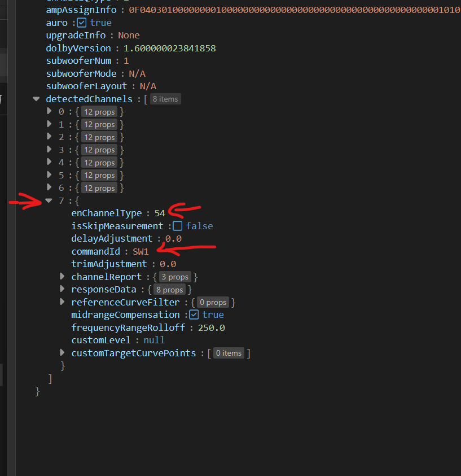Expand the customTargetCurvePoints array
The image size is (461, 476).
tap(62, 353)
